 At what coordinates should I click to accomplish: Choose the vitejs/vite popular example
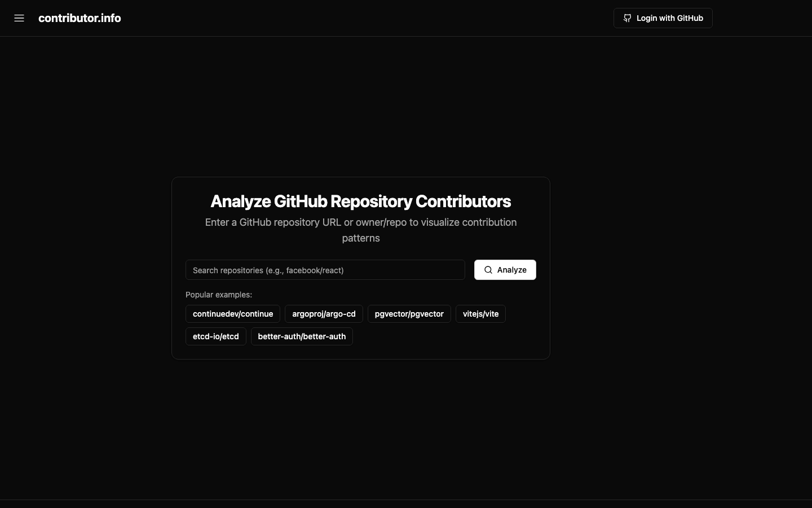point(480,314)
